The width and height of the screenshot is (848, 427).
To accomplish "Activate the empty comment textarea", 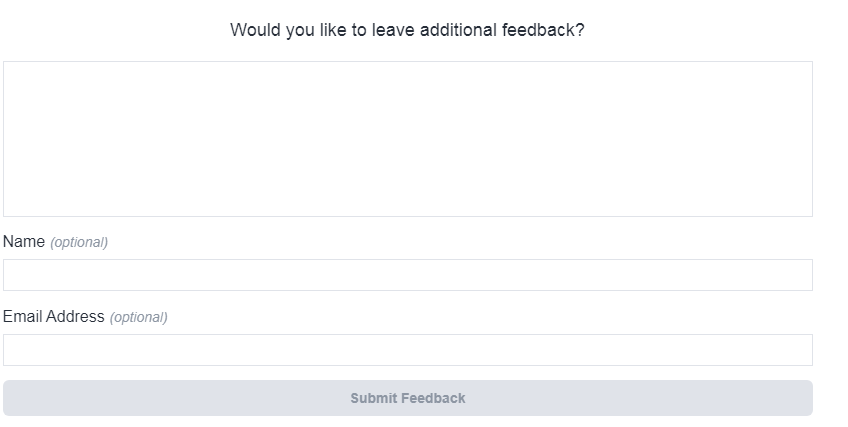I will [407, 139].
